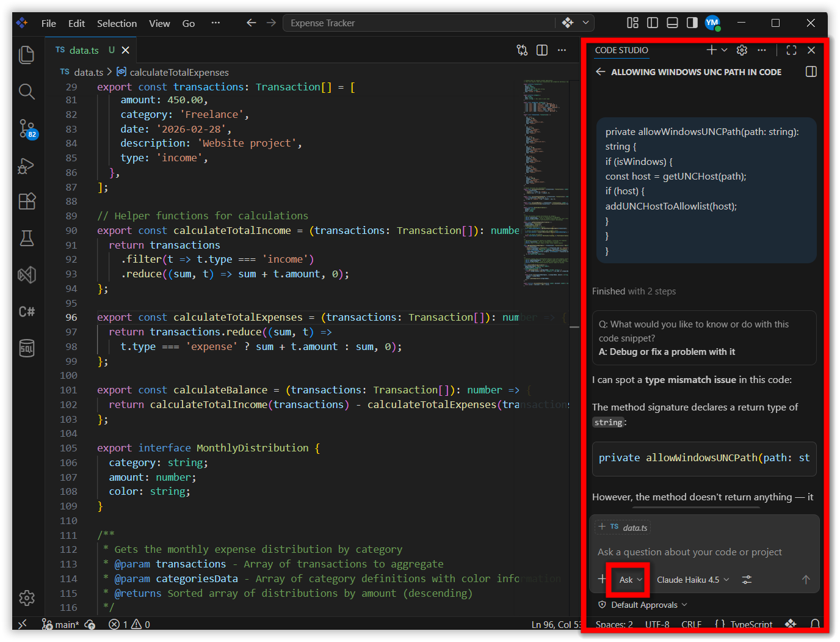This screenshot has height=642, width=840.
Task: Open Customize Layout in the title bar
Action: tap(633, 23)
